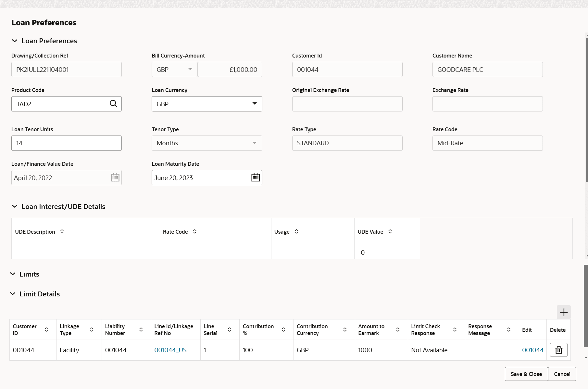
Task: Open the 001044_US line ID link
Action: (170, 350)
